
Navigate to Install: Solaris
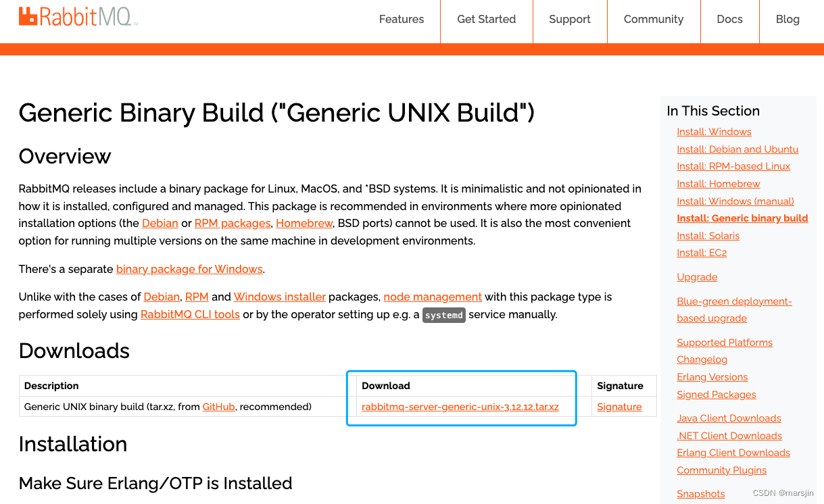pyautogui.click(x=708, y=235)
